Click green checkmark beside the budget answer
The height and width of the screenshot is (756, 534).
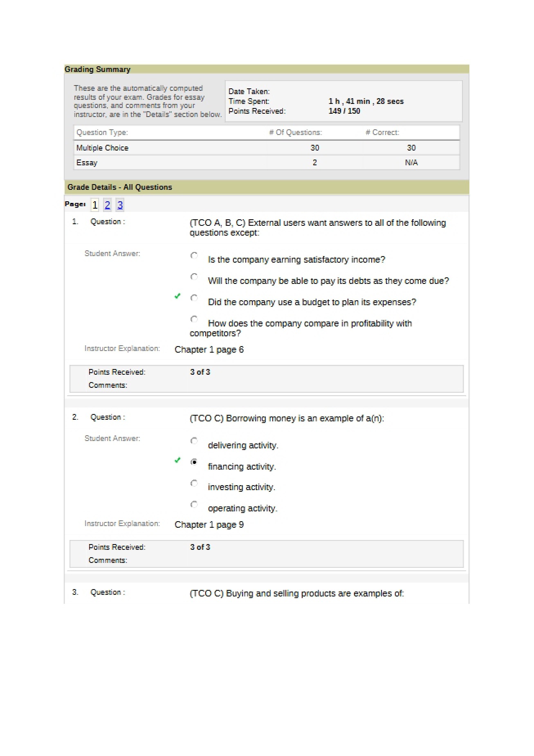click(x=177, y=296)
